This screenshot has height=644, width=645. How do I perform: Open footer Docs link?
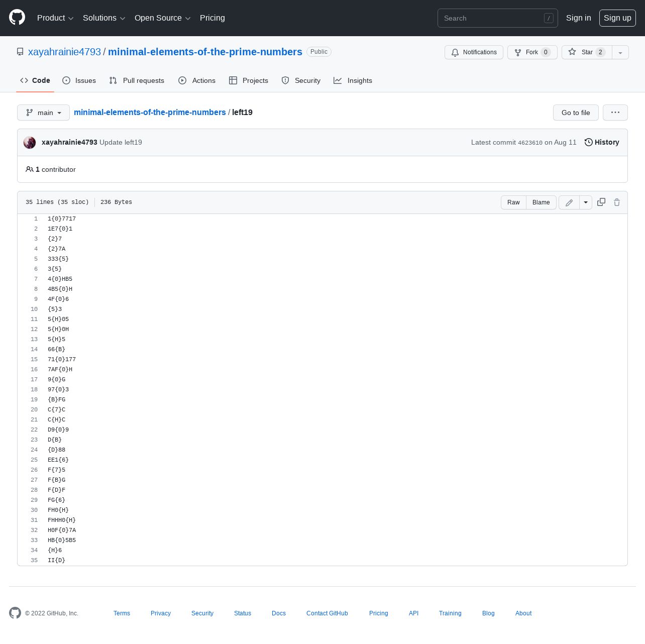tap(279, 613)
